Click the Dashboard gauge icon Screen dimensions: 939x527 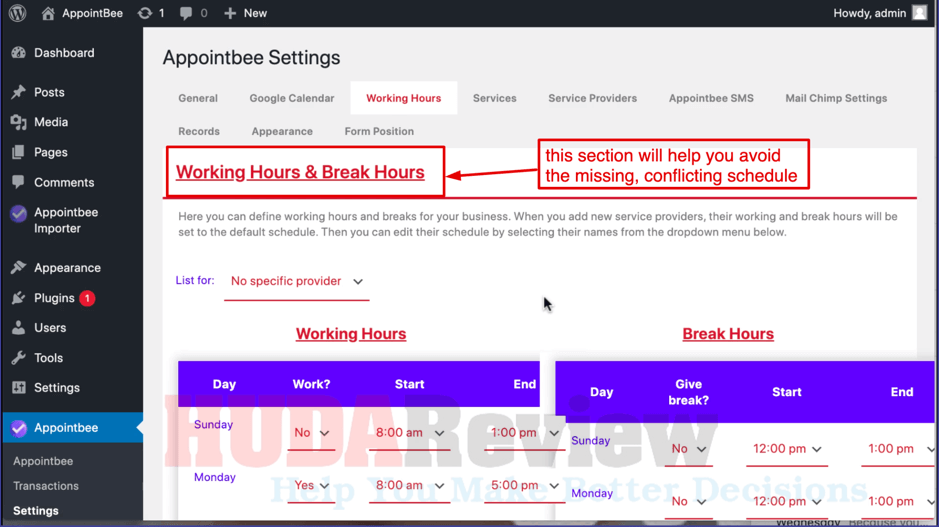pos(19,53)
